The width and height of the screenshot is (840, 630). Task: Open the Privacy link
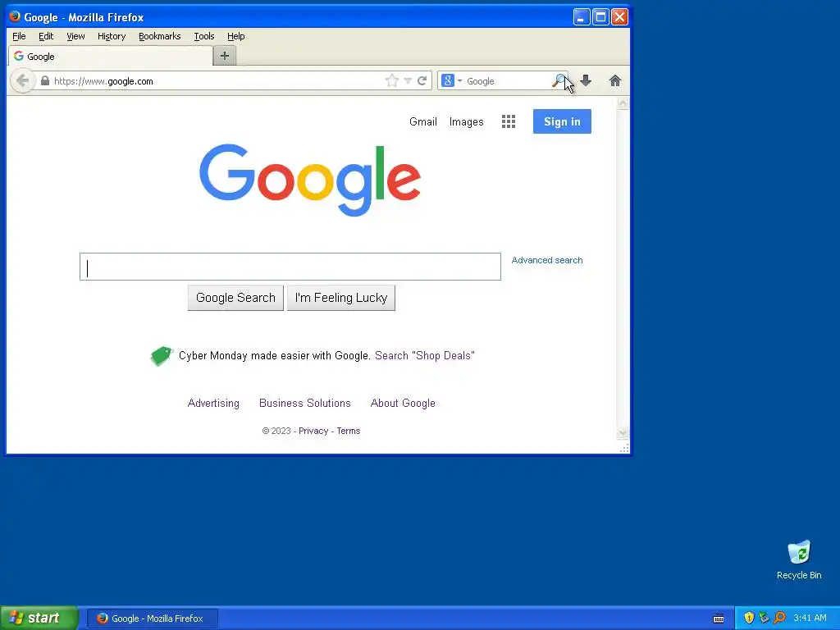(x=313, y=431)
